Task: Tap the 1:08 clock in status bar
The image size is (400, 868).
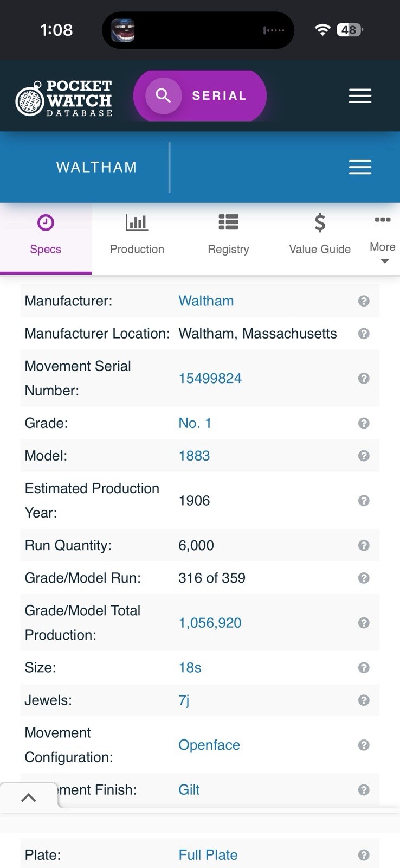Action: pyautogui.click(x=56, y=30)
